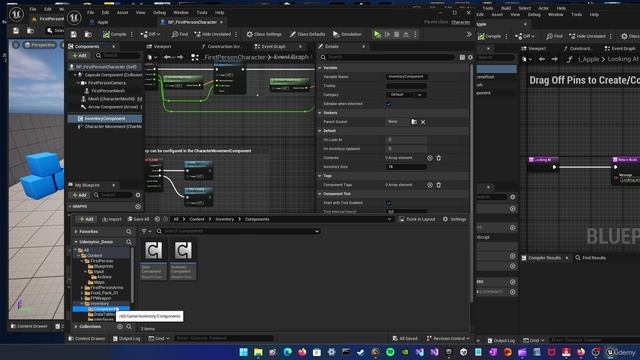Click the green Play button
Viewport: 640px width, 360px height.
click(x=377, y=34)
